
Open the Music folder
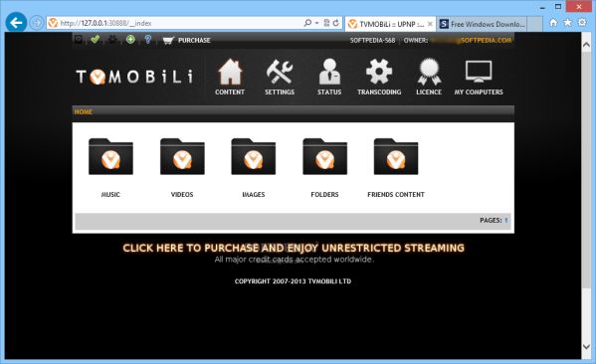click(110, 156)
